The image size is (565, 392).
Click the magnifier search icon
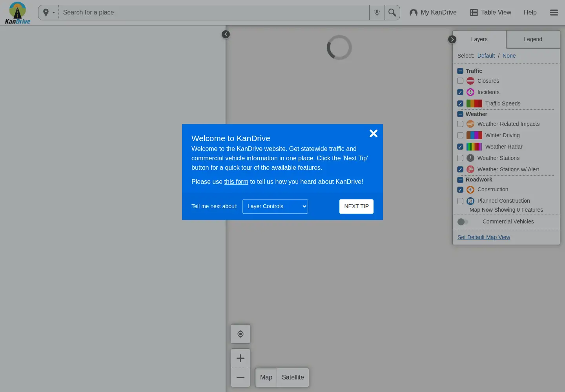[x=392, y=13]
